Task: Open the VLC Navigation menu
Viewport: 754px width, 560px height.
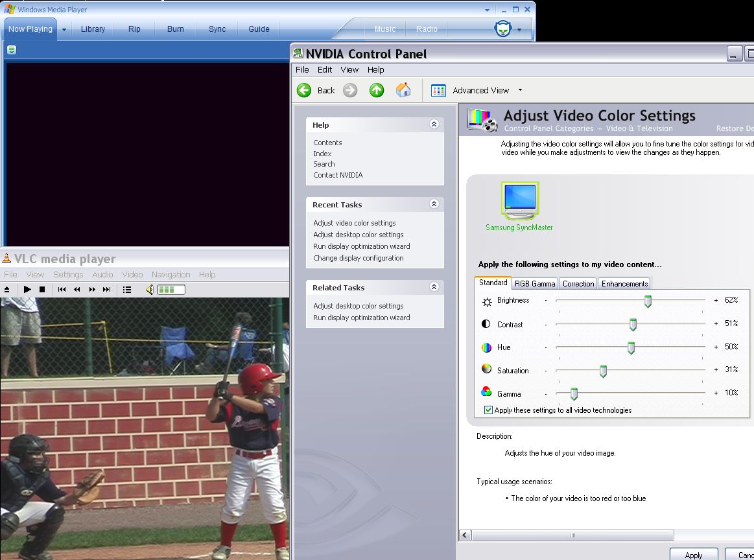Action: click(171, 274)
